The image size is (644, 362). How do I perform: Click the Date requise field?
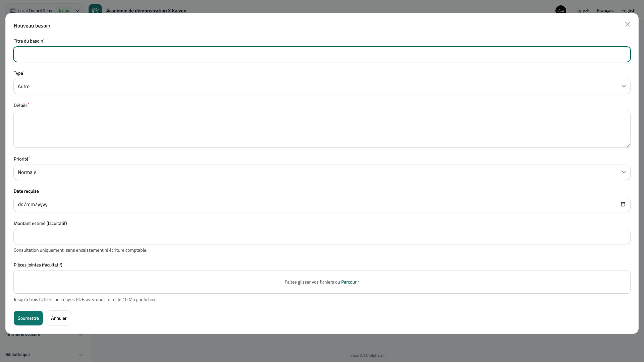[x=322, y=204]
